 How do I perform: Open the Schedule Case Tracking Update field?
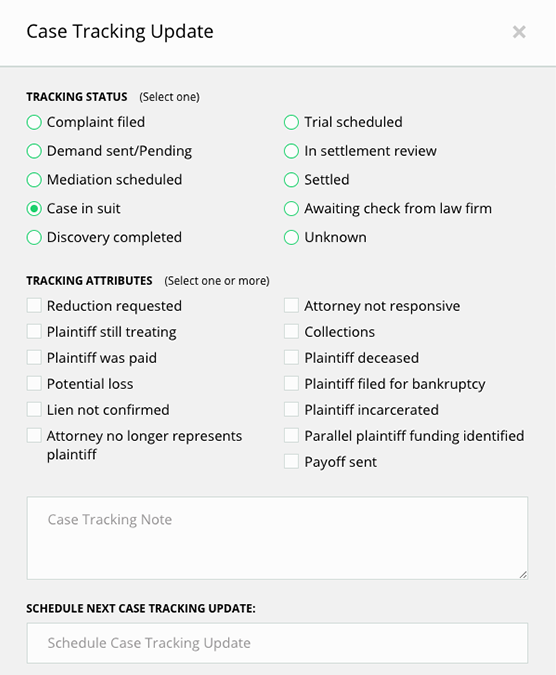(277, 643)
